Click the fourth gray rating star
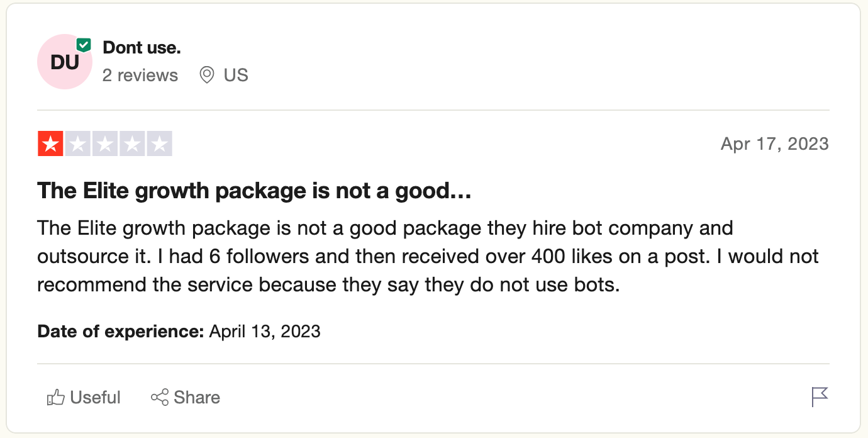868x438 pixels. tap(132, 144)
